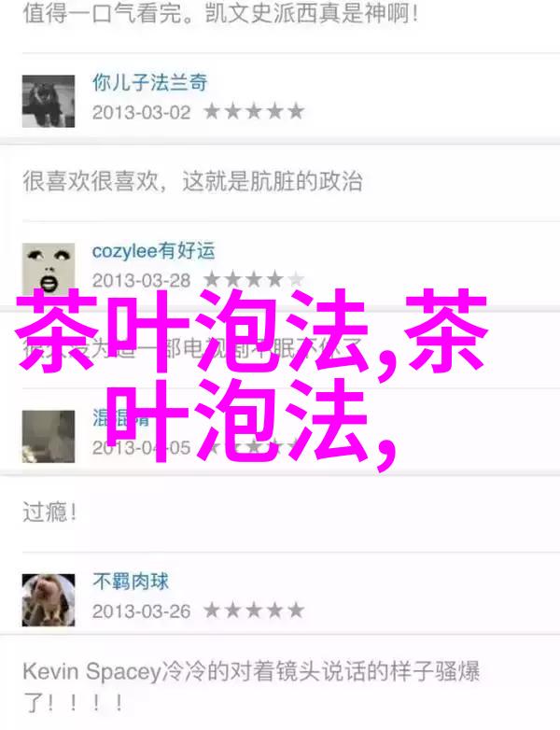Open the Kevin Spacey review text
The height and width of the screenshot is (730, 560).
[x=251, y=686]
